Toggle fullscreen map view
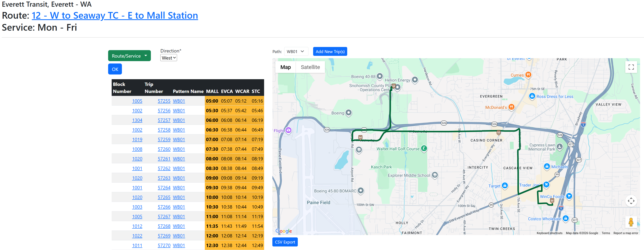The image size is (644, 250). [631, 67]
